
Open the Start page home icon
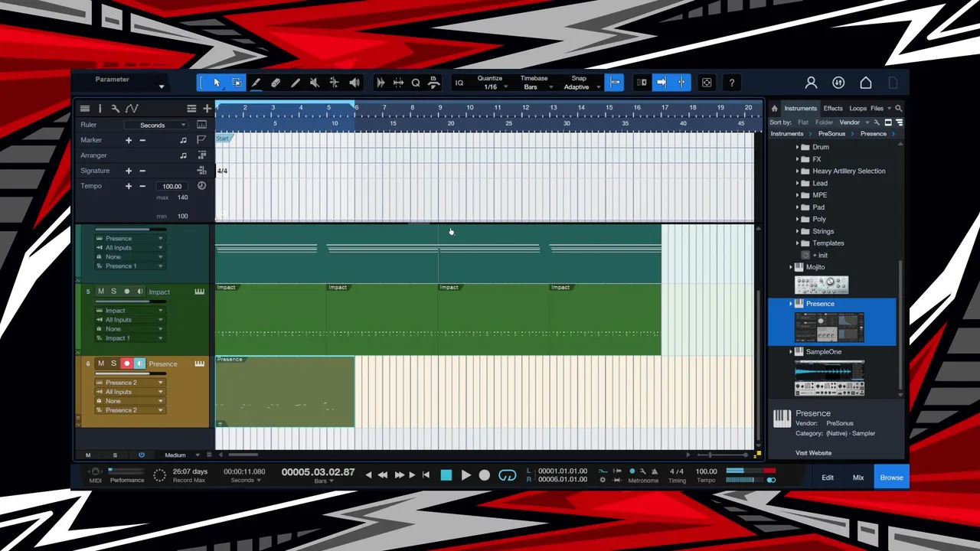coord(866,83)
